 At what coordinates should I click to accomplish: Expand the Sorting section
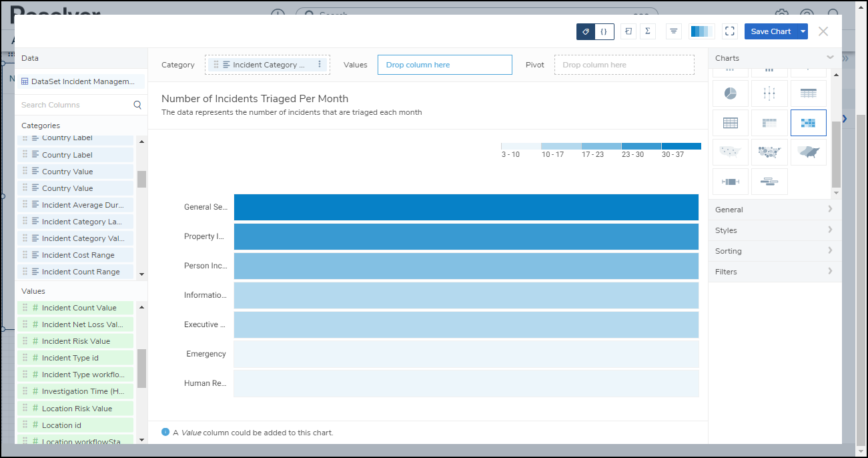[774, 251]
